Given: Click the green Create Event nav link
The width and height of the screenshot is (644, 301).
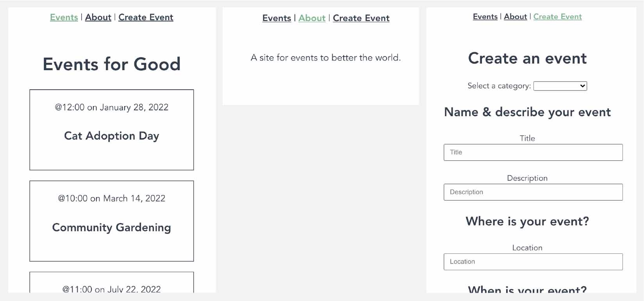Looking at the screenshot, I should 557,17.
